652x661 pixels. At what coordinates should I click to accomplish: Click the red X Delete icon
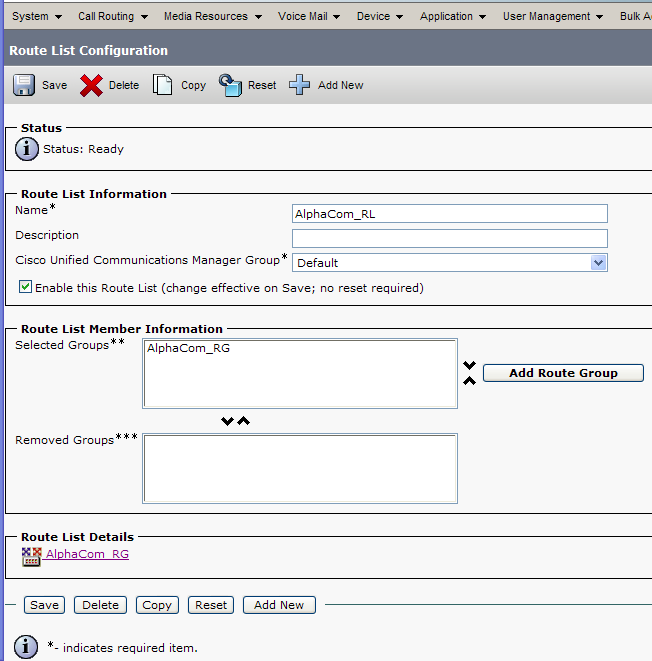pos(92,85)
